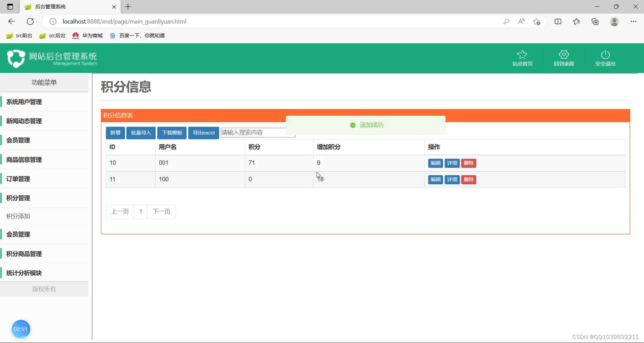
Task: Expand 积分商品管理 menu
Action: [44, 254]
